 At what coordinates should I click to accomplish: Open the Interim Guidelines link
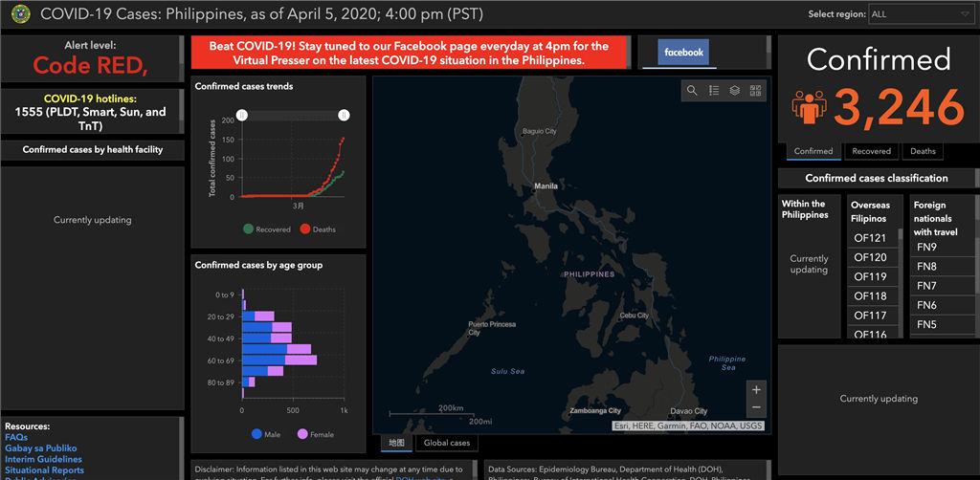(x=43, y=459)
